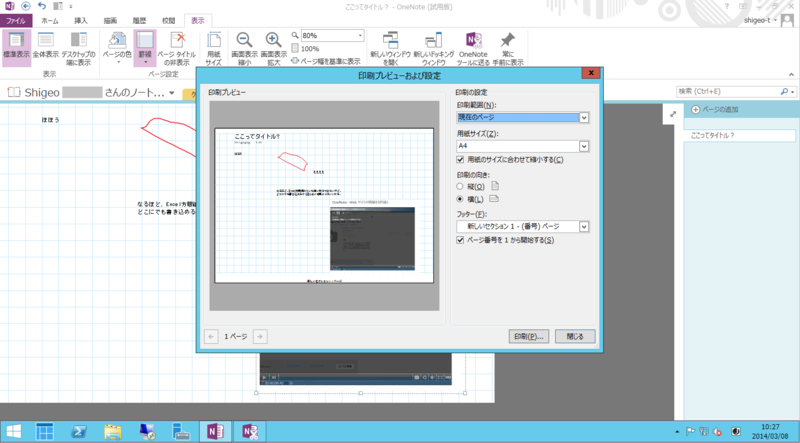This screenshot has width=800, height=443.
Task: Click previous page arrow in print preview
Action: click(211, 336)
